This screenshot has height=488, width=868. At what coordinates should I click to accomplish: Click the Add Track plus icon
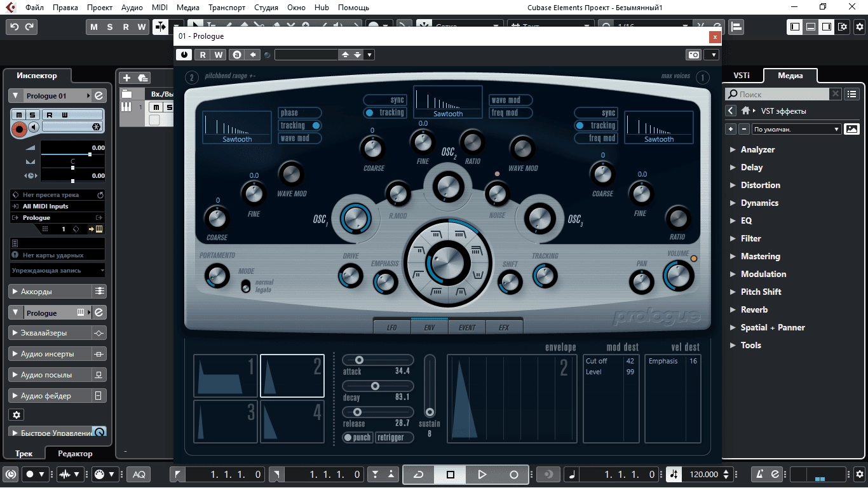126,78
